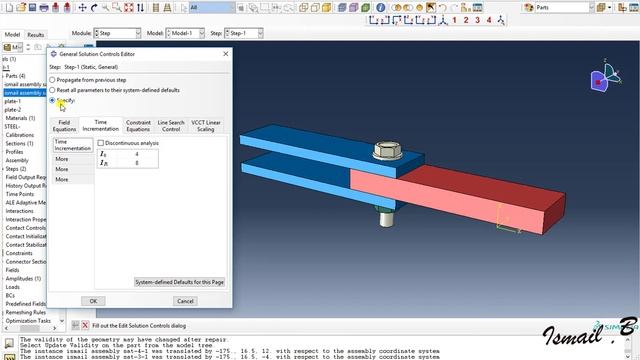This screenshot has width=640, height=360.
Task: Switch to the Model tab
Action: [12, 35]
